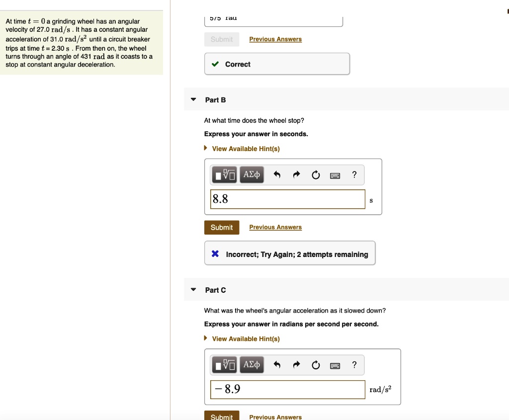Open help question mark in Part B
509x420 pixels.
[x=354, y=174]
